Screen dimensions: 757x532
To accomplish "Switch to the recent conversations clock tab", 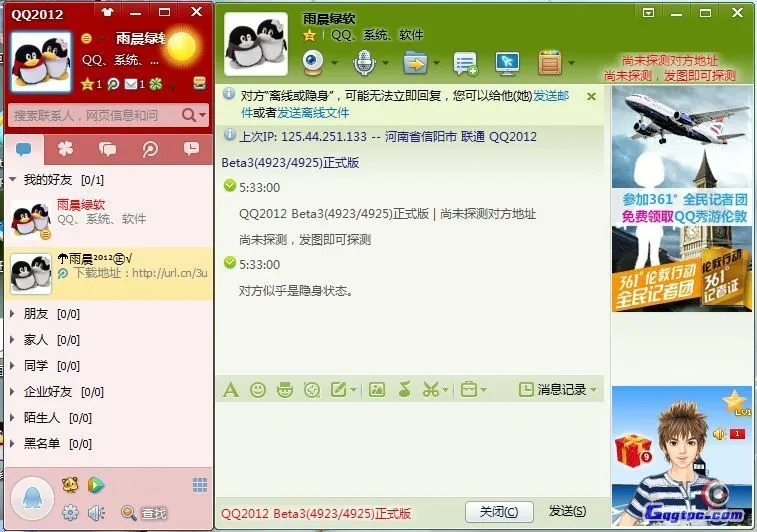I will coord(191,149).
